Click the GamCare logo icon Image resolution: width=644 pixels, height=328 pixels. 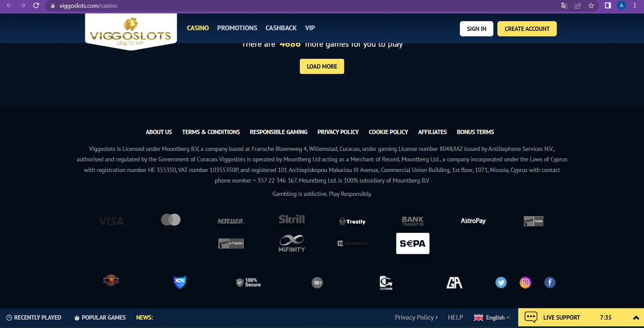pos(386,282)
